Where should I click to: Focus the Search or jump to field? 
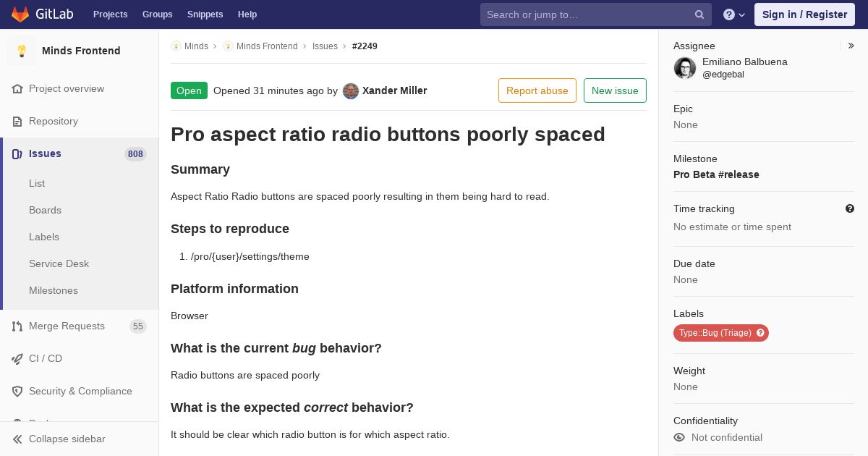(x=596, y=14)
